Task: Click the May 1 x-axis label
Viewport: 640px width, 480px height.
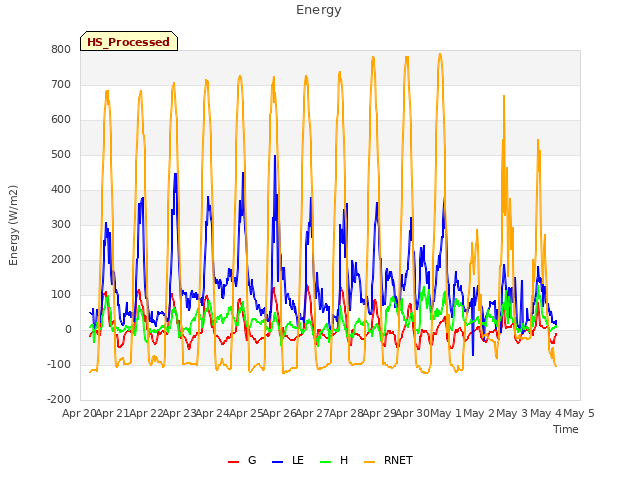Action: (446, 413)
